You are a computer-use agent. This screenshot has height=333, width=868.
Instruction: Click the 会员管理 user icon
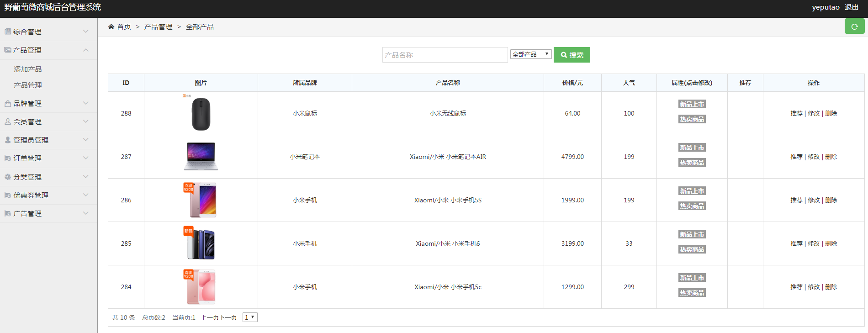tap(8, 122)
